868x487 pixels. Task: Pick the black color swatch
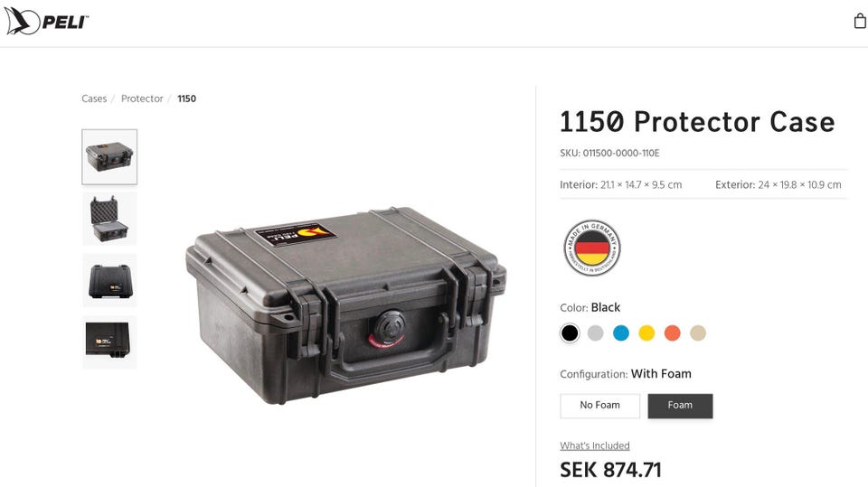(x=569, y=333)
